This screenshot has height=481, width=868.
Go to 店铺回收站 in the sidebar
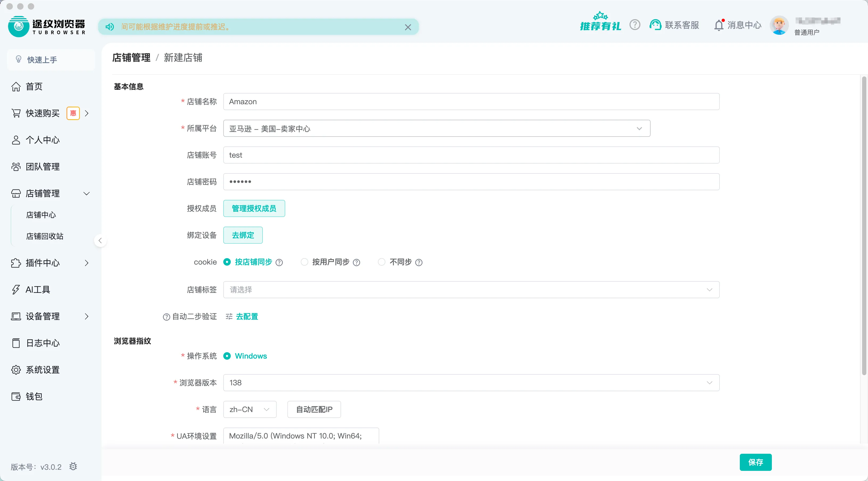[x=45, y=236]
